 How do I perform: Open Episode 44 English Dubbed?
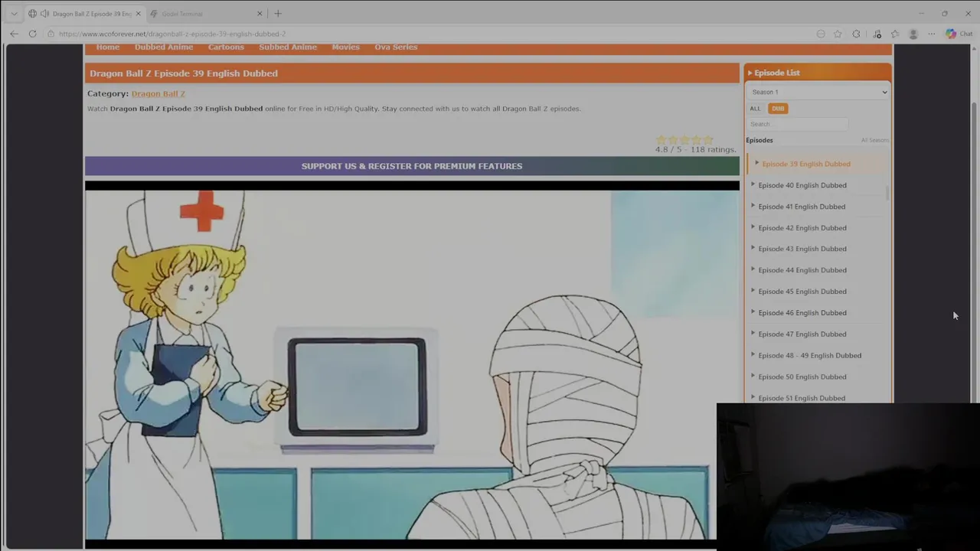(802, 270)
